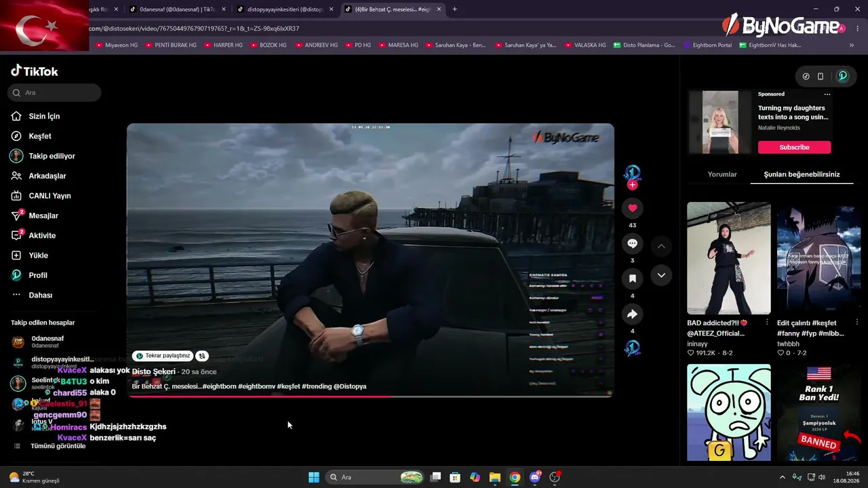The height and width of the screenshot is (488, 868).
Task: Open File Explorer from the taskbar
Action: (495, 477)
